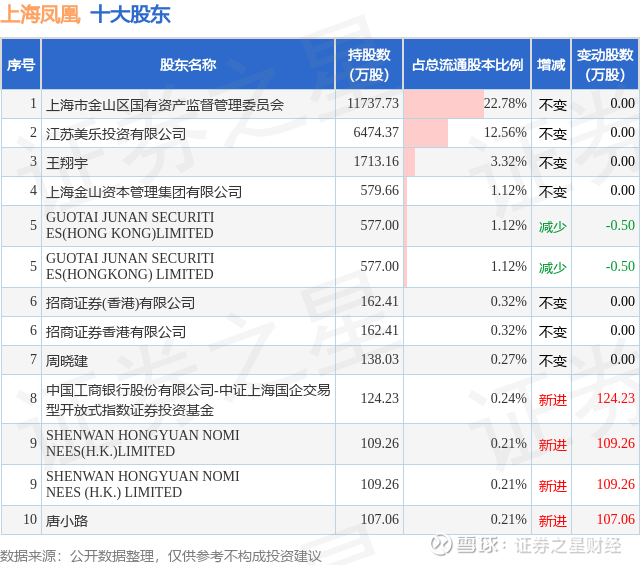The width and height of the screenshot is (640, 565).
Task: Click 新进 in the 唐小路 row
Action: 553,521
